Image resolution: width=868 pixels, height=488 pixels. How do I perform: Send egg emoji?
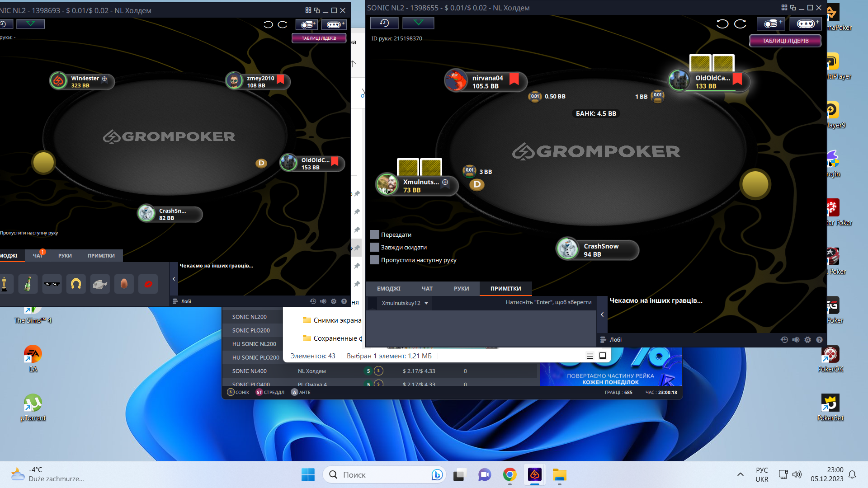coord(124,284)
